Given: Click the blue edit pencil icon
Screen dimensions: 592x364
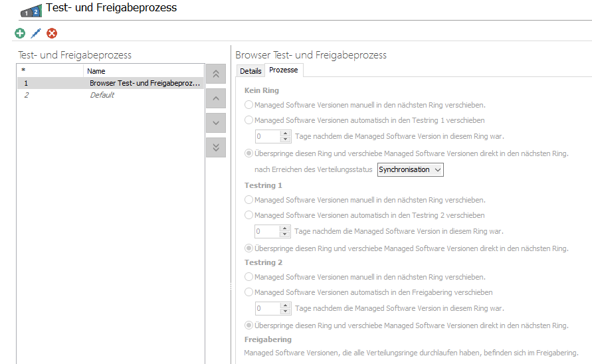Looking at the screenshot, I should (36, 33).
